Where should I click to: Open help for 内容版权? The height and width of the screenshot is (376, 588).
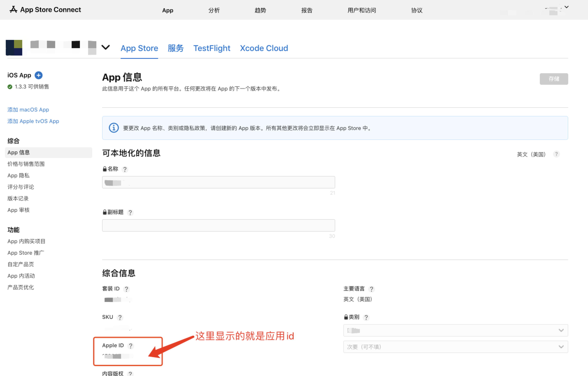click(x=130, y=373)
